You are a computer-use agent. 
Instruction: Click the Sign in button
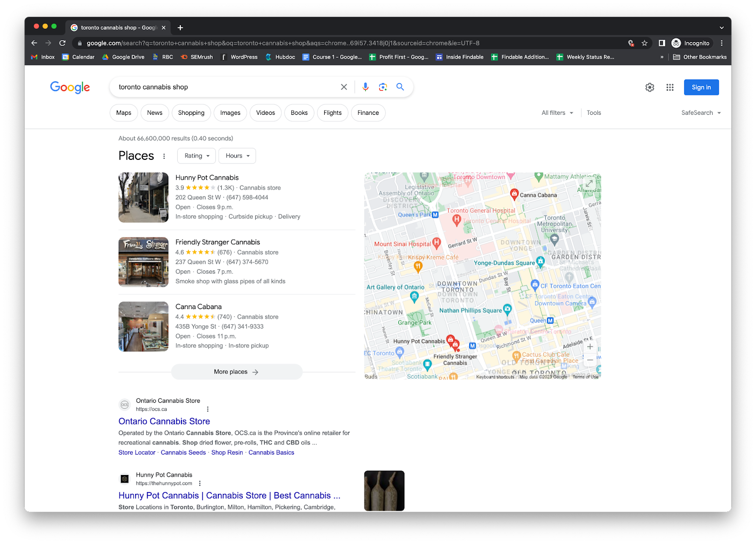(x=701, y=87)
